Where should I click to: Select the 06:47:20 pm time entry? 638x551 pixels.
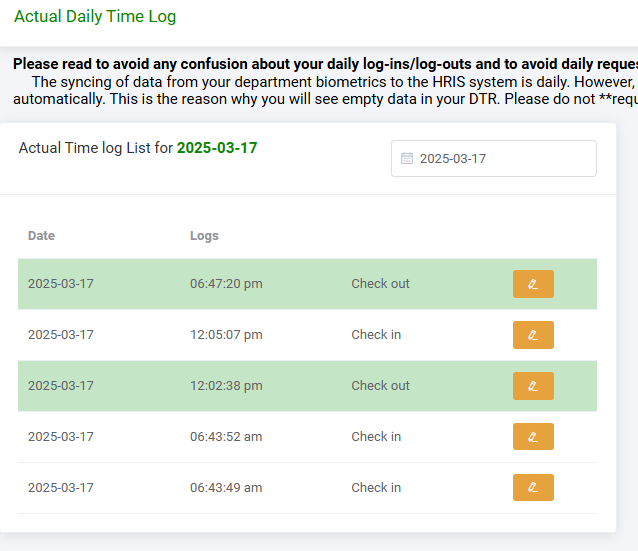click(226, 284)
